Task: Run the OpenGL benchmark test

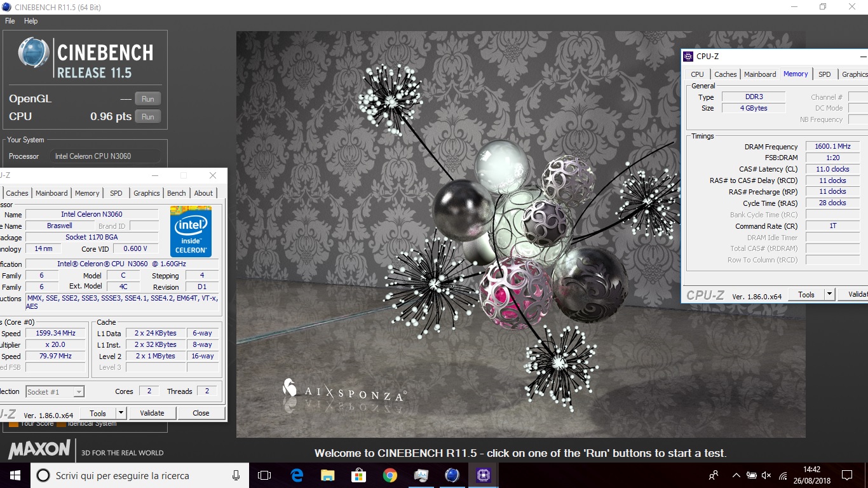Action: 148,98
